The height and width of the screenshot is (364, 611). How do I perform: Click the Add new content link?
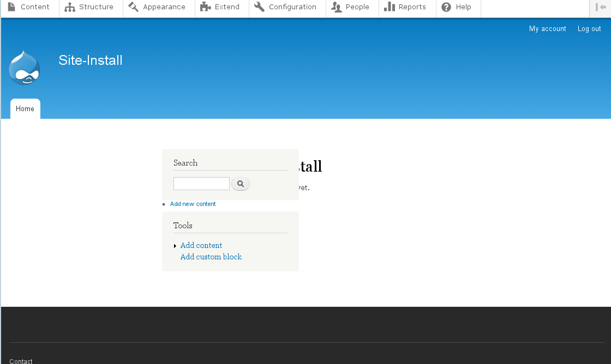point(193,204)
